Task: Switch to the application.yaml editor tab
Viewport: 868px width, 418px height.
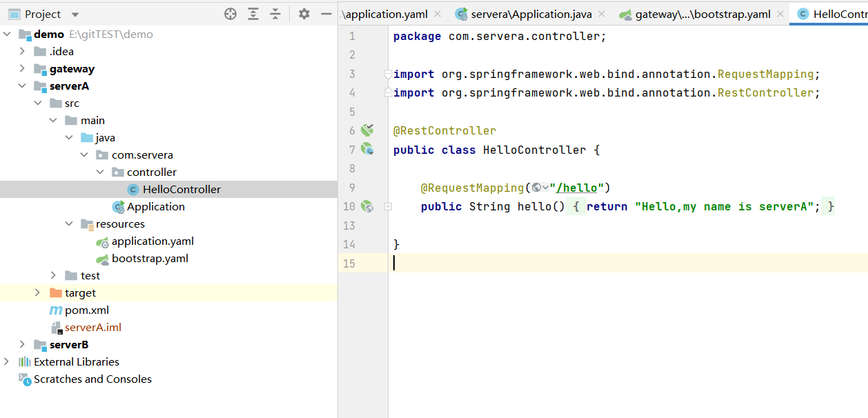Action: tap(386, 14)
